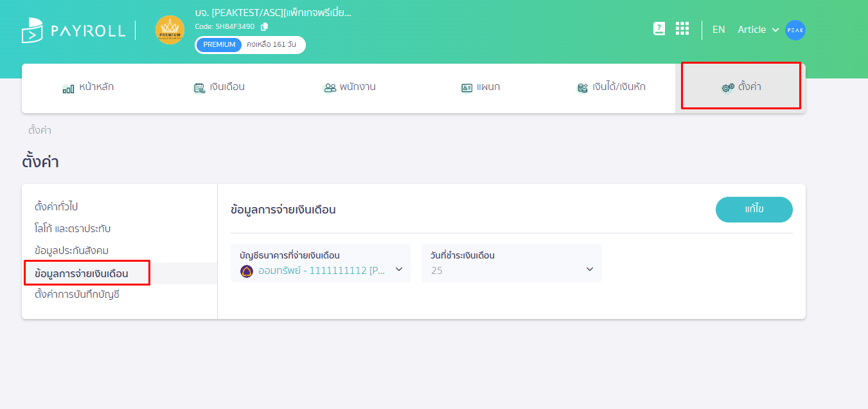Screen dimensions: 868x409
Task: Click the apps grid icon in header
Action: tap(682, 28)
